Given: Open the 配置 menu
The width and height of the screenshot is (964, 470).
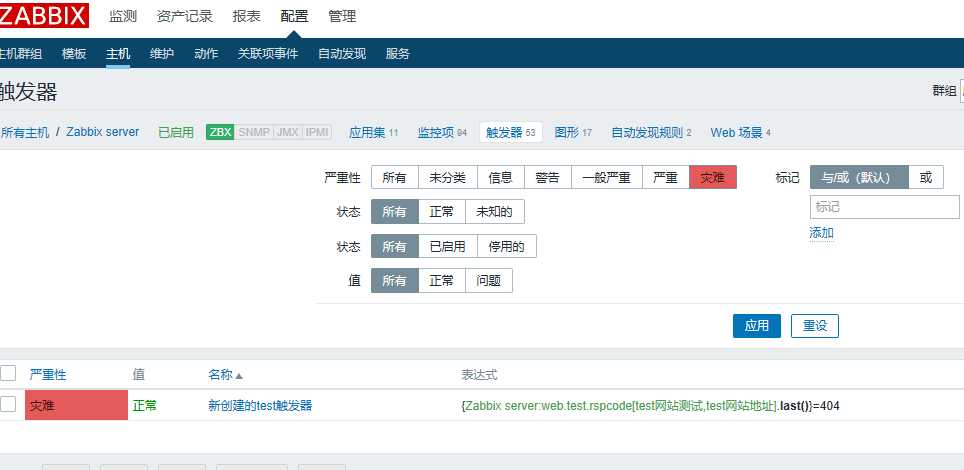Looking at the screenshot, I should point(294,17).
